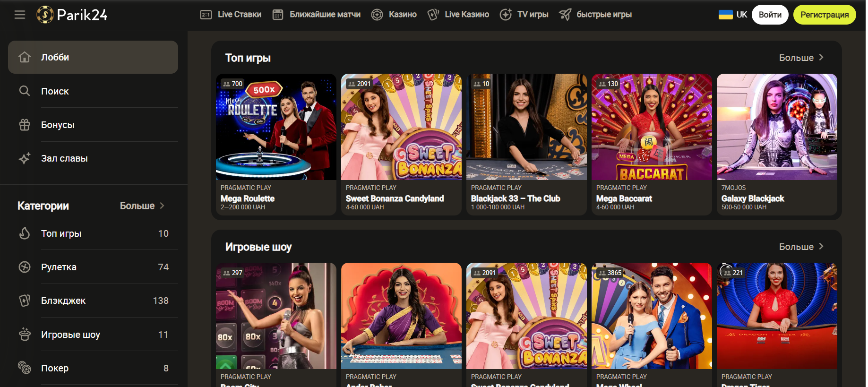Open Sweet Bonanza Candyland in Топ игры

pos(401,127)
